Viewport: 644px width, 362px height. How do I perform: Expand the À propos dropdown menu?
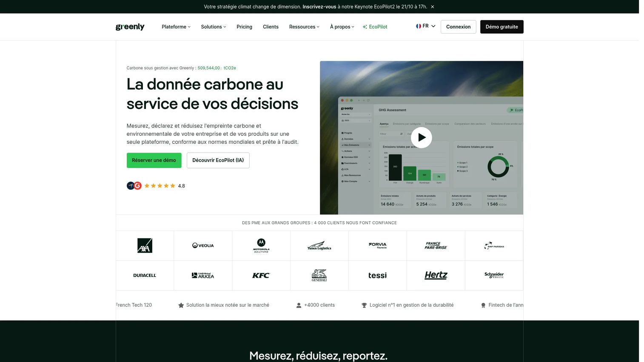(342, 27)
